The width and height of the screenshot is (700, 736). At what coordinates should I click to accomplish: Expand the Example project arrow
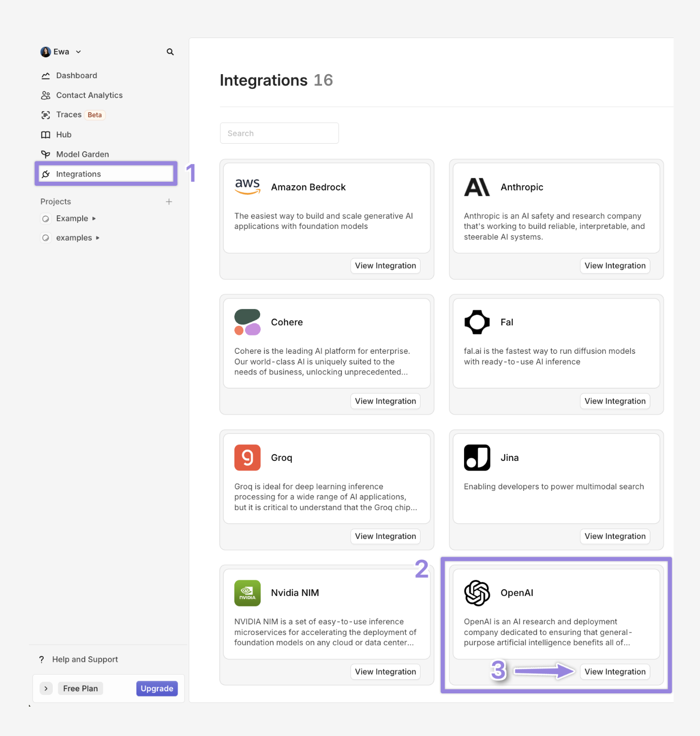click(94, 219)
